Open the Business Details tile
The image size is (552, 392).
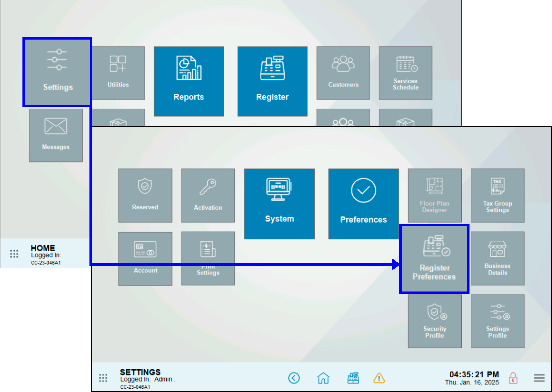point(497,258)
